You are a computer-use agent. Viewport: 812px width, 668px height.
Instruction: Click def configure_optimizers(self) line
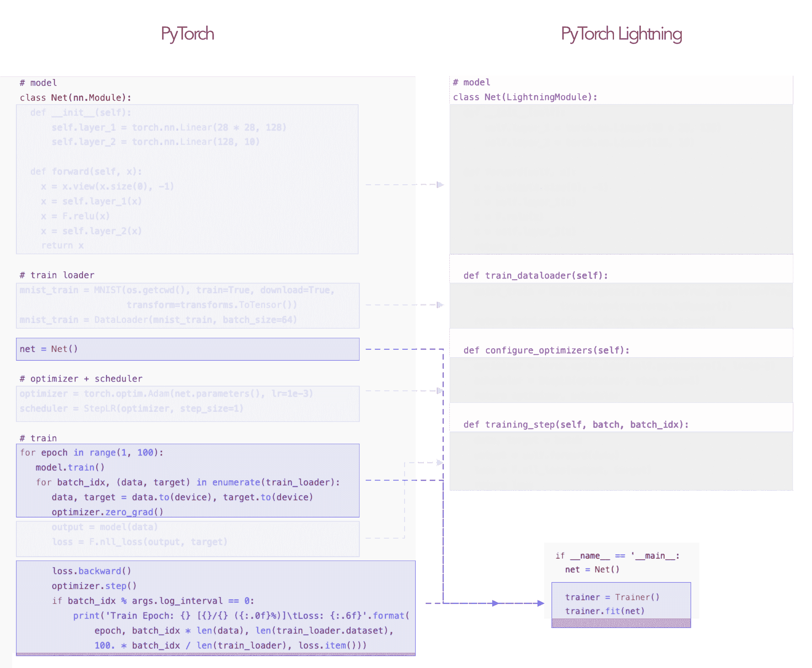coord(546,350)
